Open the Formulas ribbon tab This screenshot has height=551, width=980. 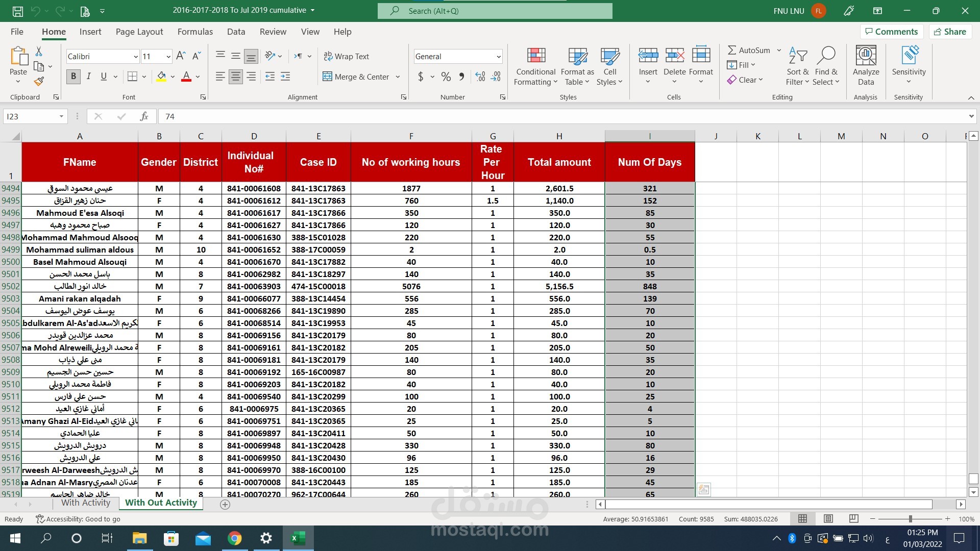click(195, 32)
